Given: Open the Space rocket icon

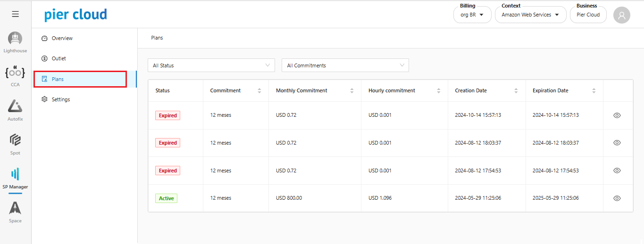Looking at the screenshot, I should pyautogui.click(x=15, y=209).
